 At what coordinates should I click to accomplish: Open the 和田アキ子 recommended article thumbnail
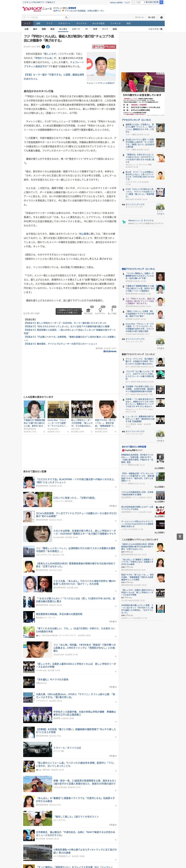[x=106, y=409]
